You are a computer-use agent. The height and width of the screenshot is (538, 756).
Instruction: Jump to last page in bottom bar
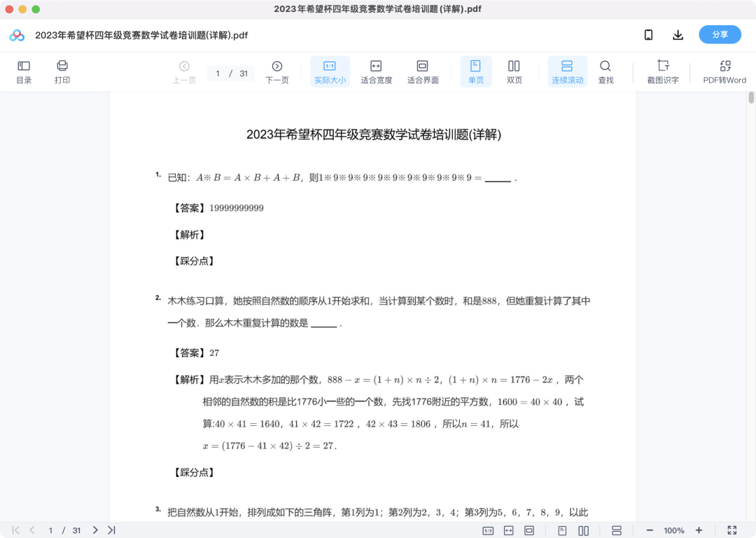[111, 530]
